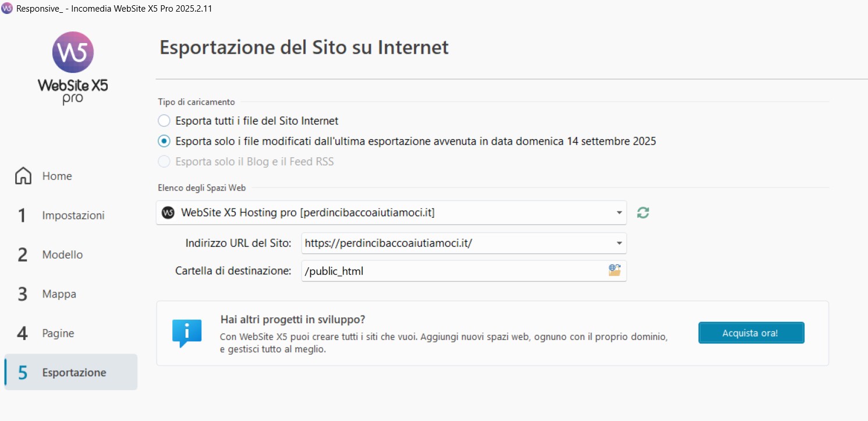Screen dimensions: 868x421
Task: Click the app icon in title bar
Action: click(7, 9)
